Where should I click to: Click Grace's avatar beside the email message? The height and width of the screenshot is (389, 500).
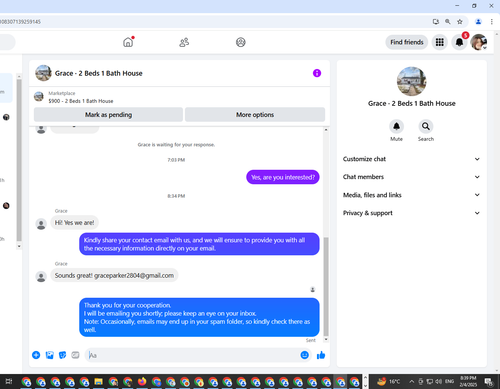coord(41,277)
